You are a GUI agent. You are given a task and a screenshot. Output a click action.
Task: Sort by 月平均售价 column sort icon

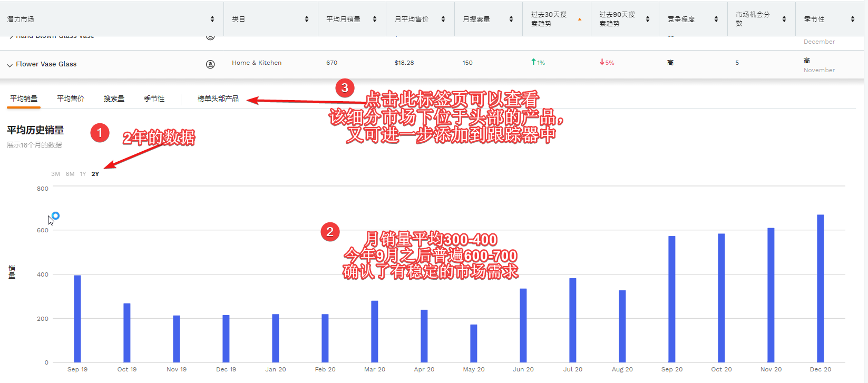point(443,19)
